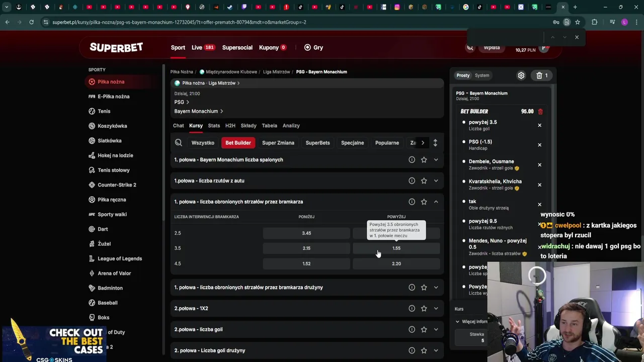Image resolution: width=644 pixels, height=362 pixels.
Task: Star the 2.połowa - 1X2 market
Action: click(424, 308)
